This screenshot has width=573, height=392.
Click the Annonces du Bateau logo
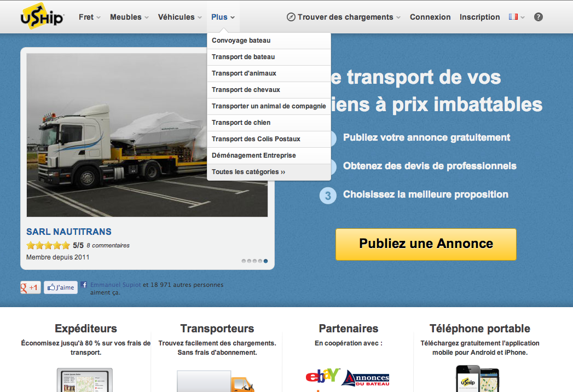click(x=366, y=378)
